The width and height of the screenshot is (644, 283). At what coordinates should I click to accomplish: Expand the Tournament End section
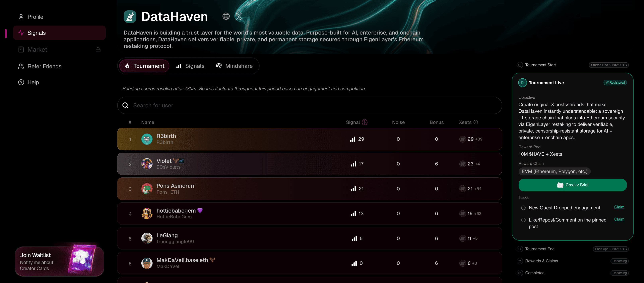click(x=540, y=249)
